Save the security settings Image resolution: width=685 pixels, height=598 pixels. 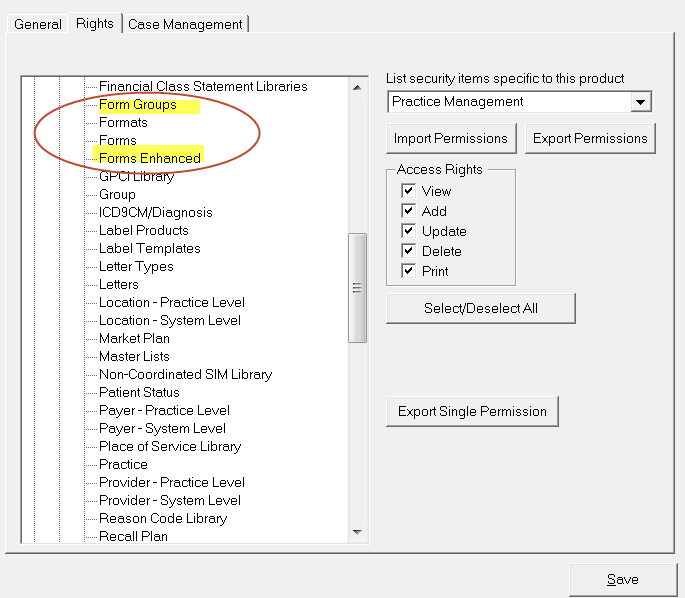coord(623,580)
